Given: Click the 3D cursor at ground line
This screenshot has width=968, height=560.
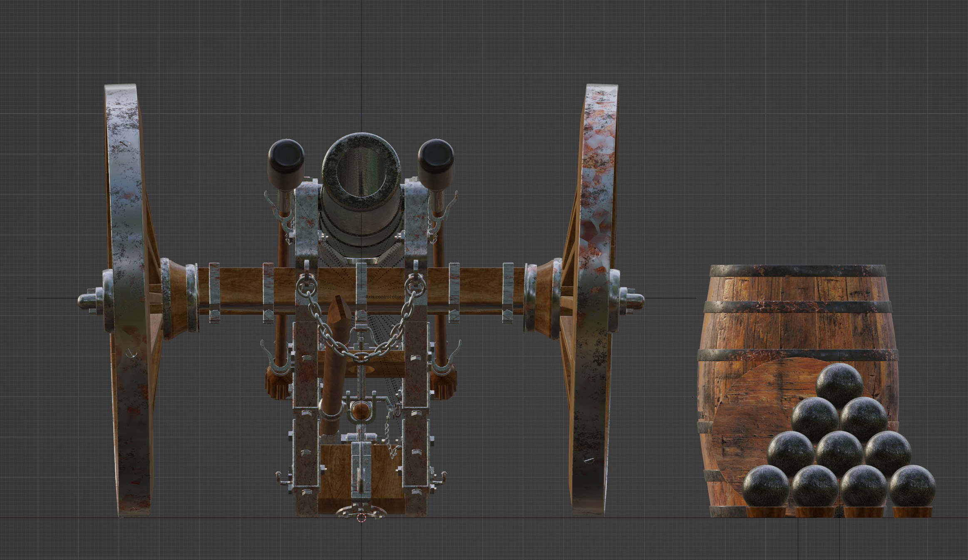Looking at the screenshot, I should (361, 518).
